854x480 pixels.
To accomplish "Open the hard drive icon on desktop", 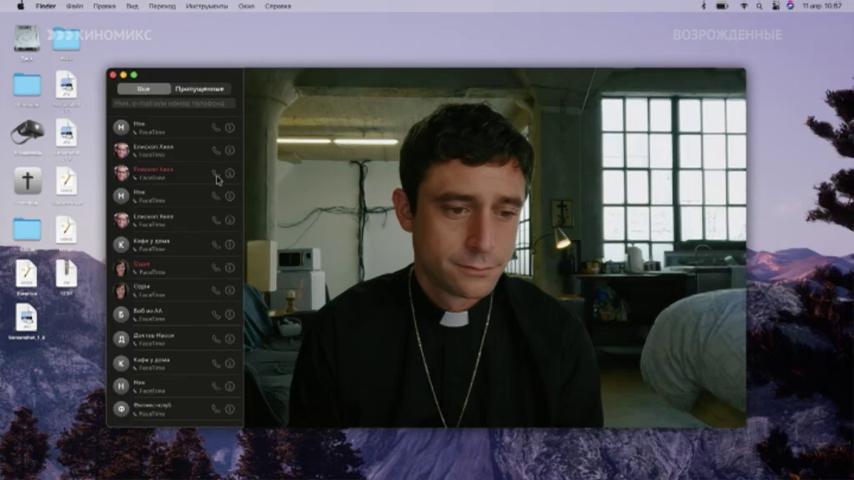I will [27, 38].
